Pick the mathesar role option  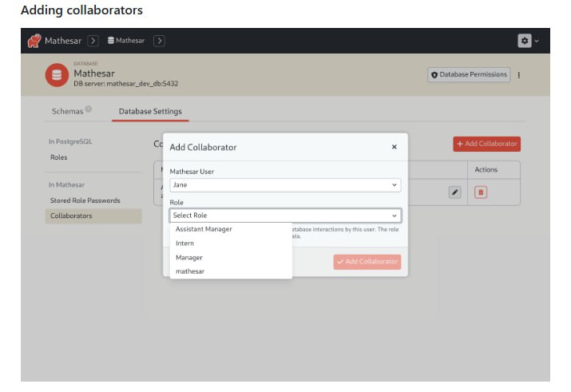point(190,271)
